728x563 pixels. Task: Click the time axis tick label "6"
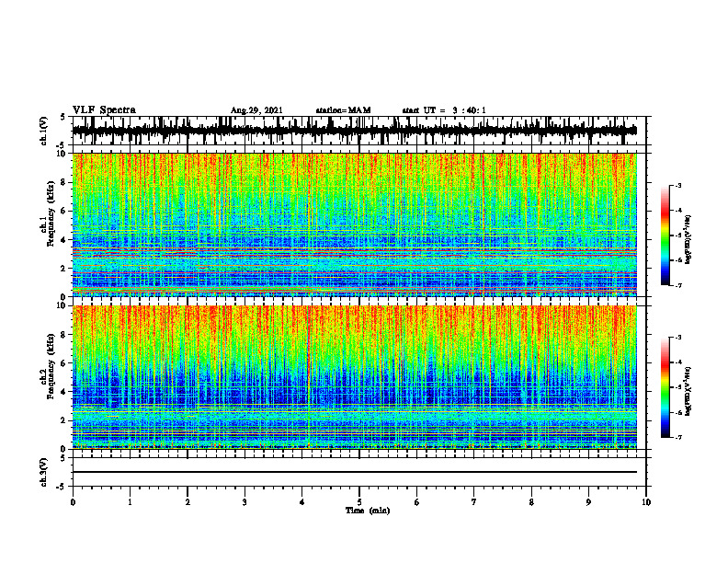[416, 502]
